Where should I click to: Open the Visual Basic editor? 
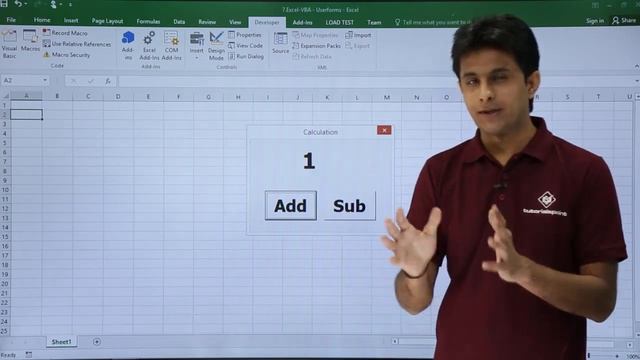click(9, 44)
